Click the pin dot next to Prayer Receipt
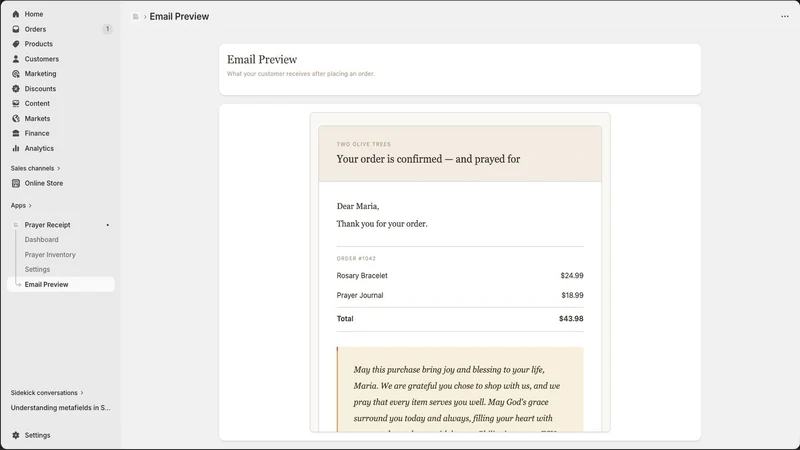800x450 pixels. pyautogui.click(x=108, y=225)
